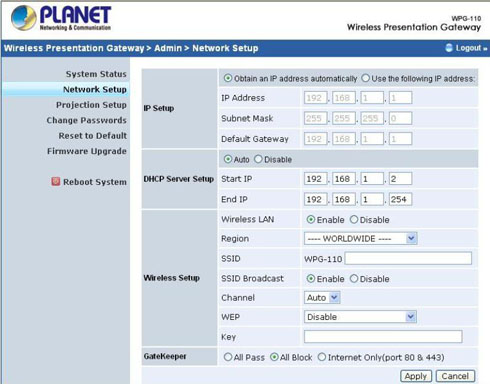Click the Apply button
The image size is (490, 384).
[416, 376]
